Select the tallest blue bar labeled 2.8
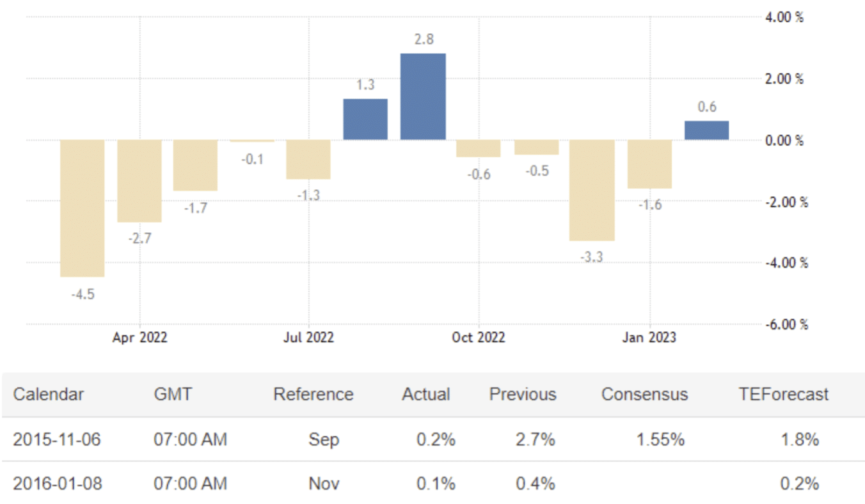Viewport: 865px width, 504px height. pos(423,97)
